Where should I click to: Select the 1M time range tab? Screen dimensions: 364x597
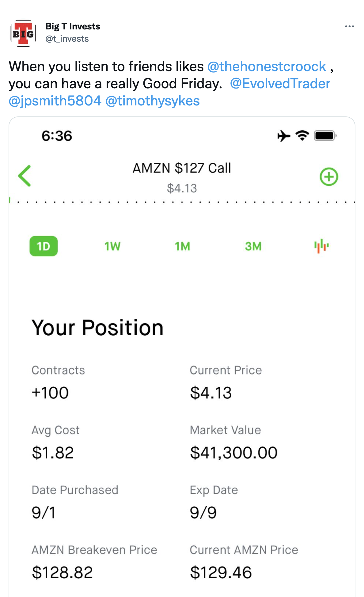pos(182,246)
